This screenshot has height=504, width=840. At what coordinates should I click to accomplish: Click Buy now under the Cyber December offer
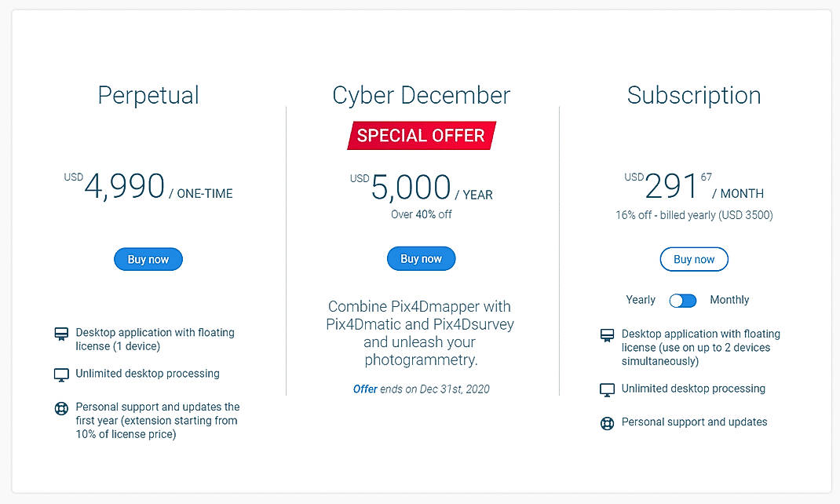pyautogui.click(x=421, y=258)
